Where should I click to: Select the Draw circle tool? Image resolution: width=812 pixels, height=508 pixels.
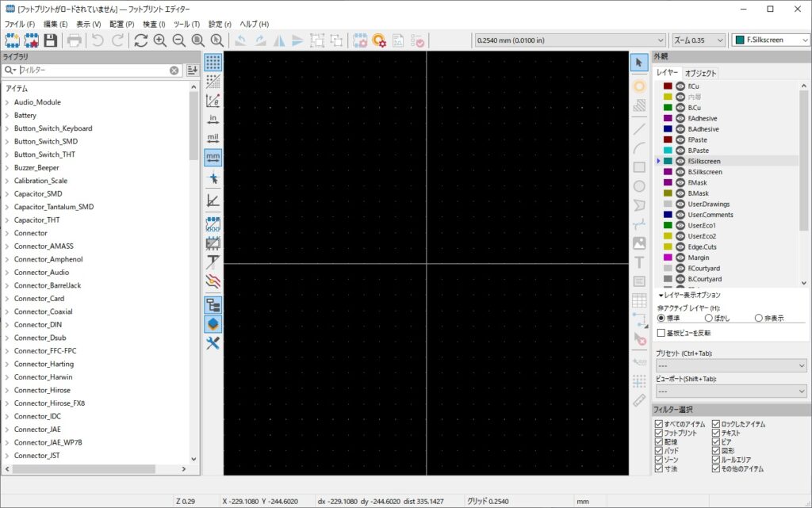(639, 186)
